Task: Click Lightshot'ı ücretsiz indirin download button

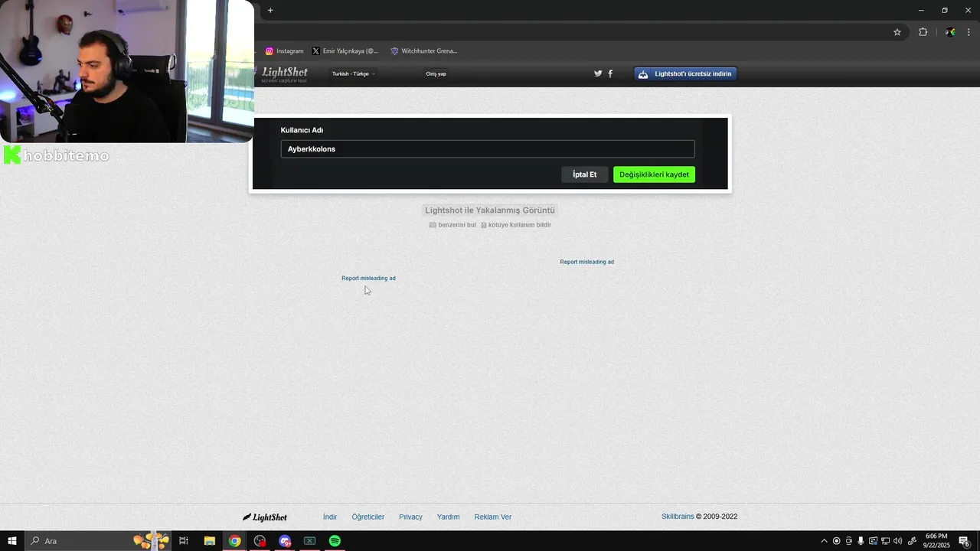Action: click(x=685, y=74)
